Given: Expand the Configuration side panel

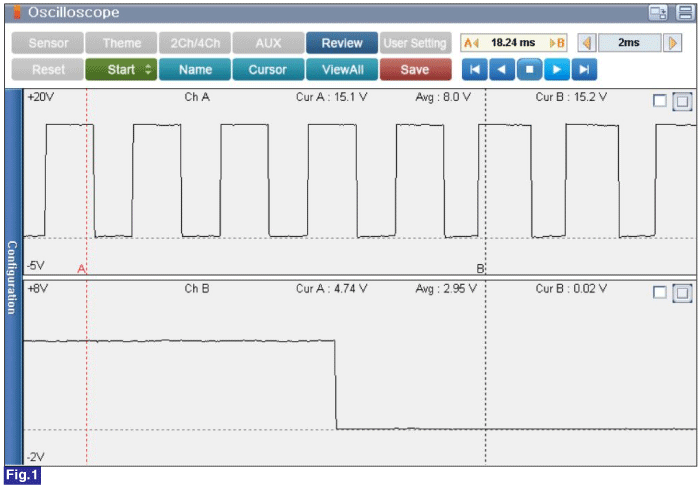Looking at the screenshot, I should tap(13, 277).
